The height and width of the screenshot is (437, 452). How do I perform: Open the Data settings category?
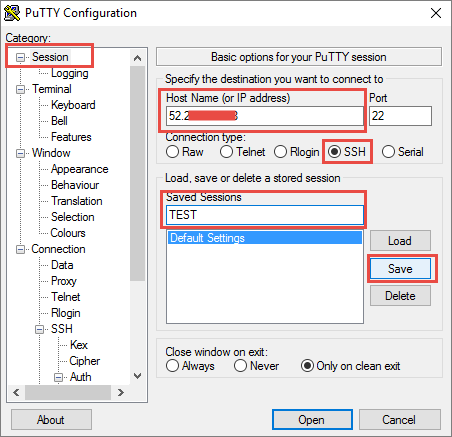coord(62,265)
